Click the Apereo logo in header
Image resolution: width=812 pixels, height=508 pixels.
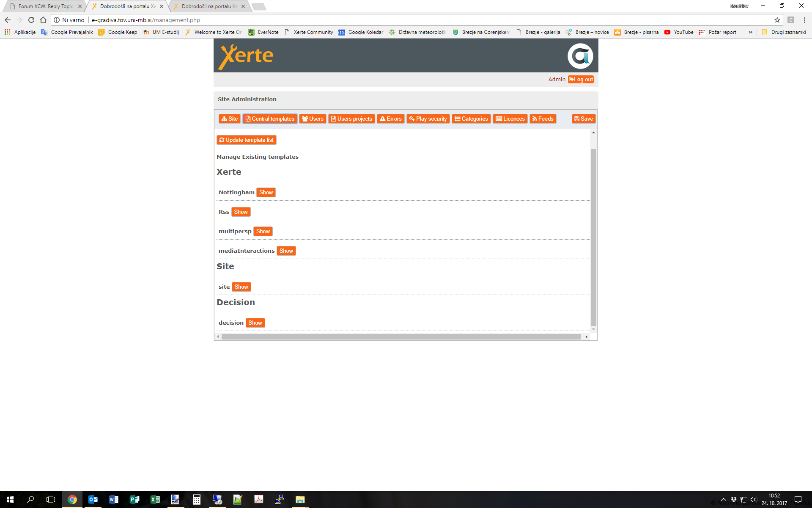[580, 56]
